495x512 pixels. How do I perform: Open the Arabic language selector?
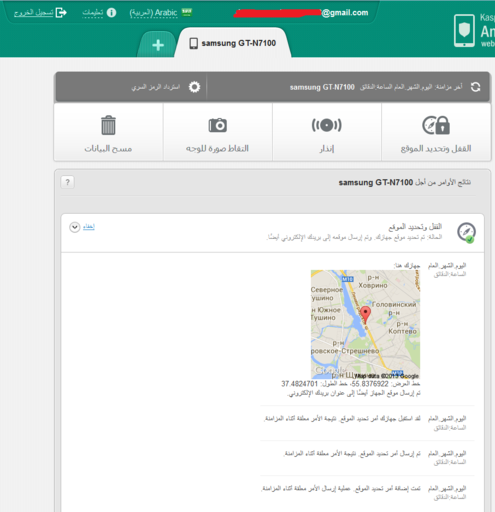(153, 13)
